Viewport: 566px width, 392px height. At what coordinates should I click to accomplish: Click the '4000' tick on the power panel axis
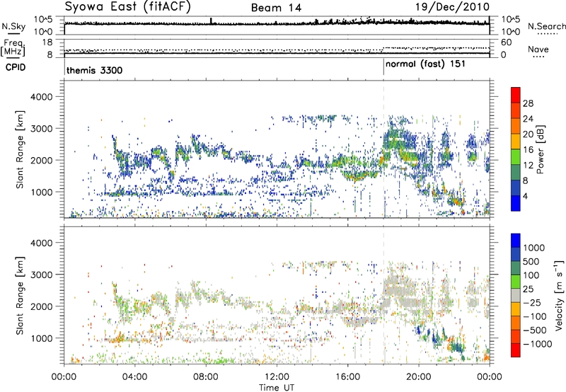[x=41, y=97]
